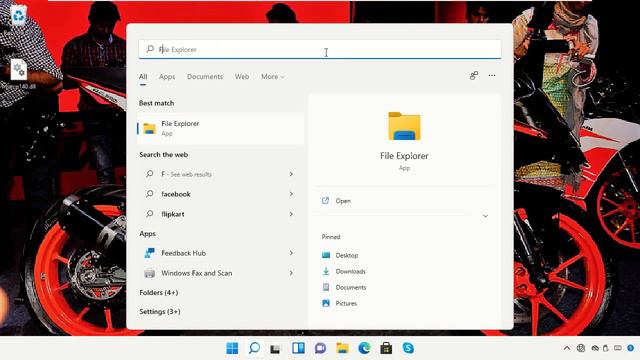Open the pinned Downloads folder

point(344,271)
